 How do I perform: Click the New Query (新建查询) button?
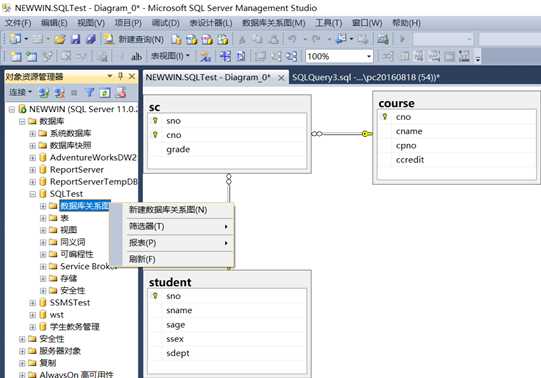[134, 39]
